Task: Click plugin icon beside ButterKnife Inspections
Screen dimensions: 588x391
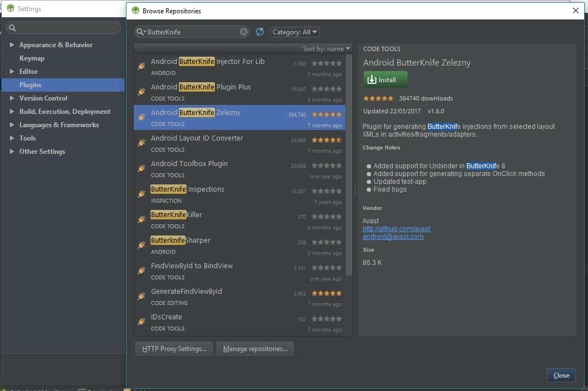Action: (142, 194)
